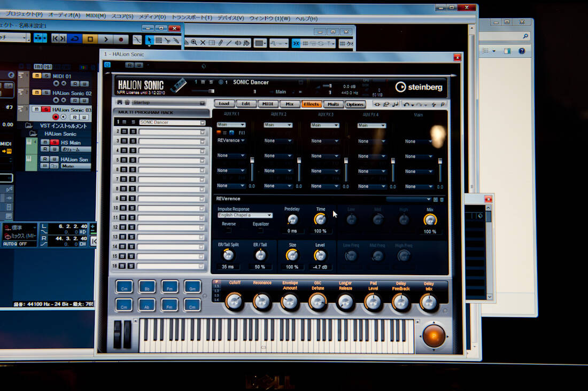The height and width of the screenshot is (391, 588).
Task: Trigger the Gm chord pad
Action: click(x=192, y=287)
